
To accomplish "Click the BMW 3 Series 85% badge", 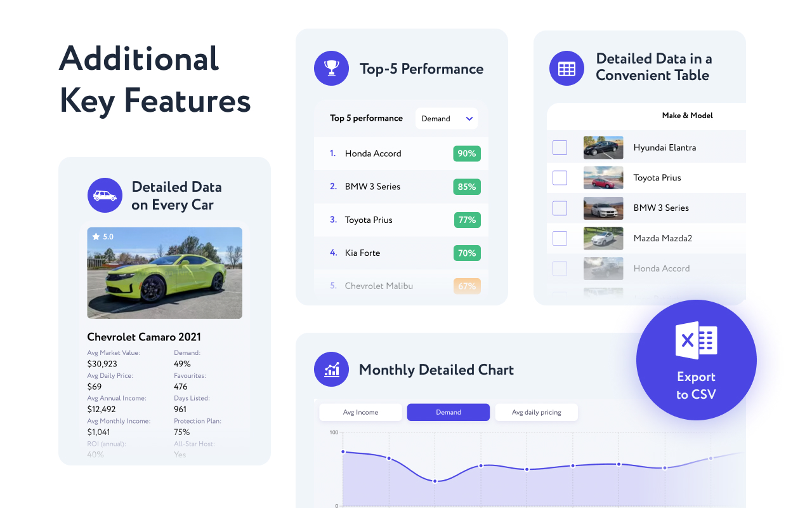I will click(467, 187).
